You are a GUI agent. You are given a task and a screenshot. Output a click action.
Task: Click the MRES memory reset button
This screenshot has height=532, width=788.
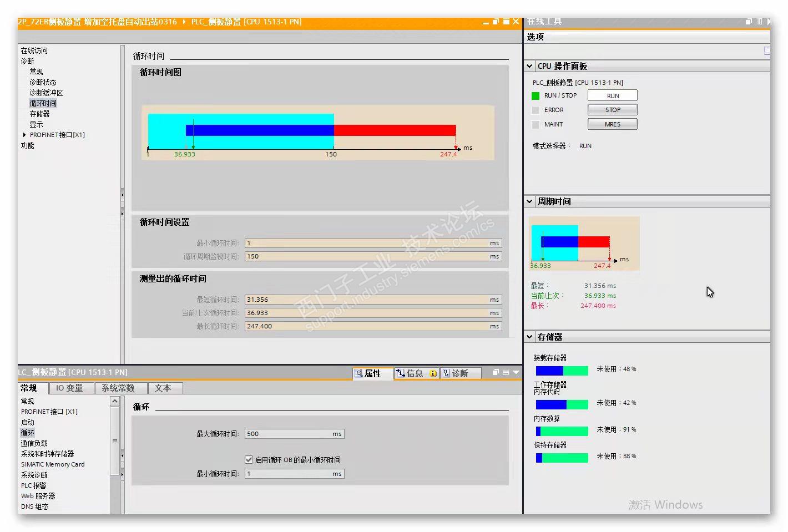(613, 124)
